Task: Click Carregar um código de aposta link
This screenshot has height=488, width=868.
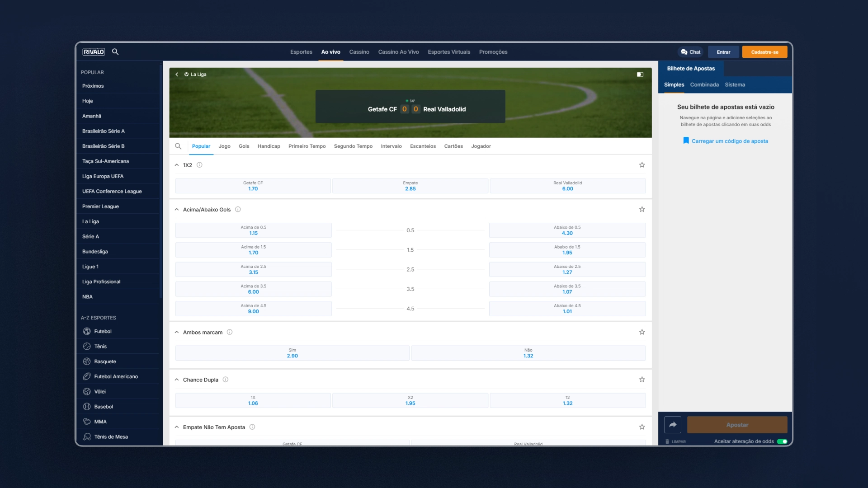Action: click(726, 141)
